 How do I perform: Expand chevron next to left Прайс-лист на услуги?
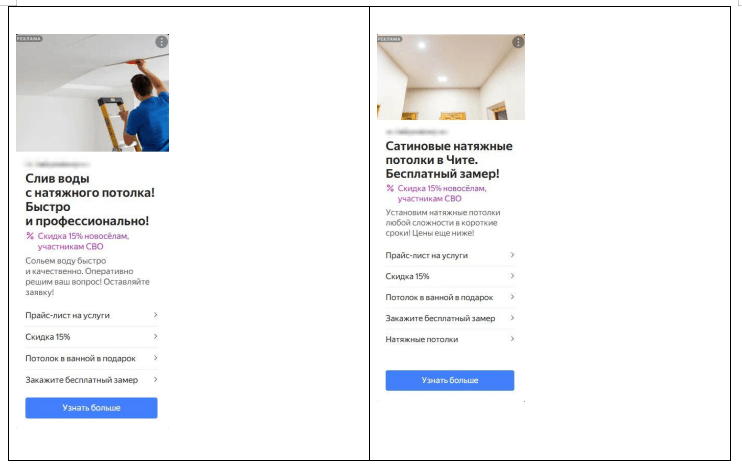(x=155, y=315)
